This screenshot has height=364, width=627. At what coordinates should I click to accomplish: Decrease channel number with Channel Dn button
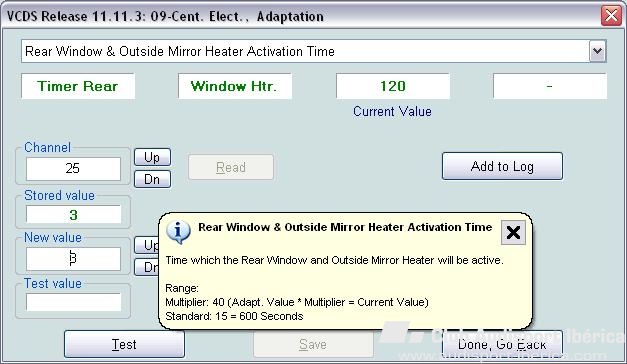tap(152, 179)
